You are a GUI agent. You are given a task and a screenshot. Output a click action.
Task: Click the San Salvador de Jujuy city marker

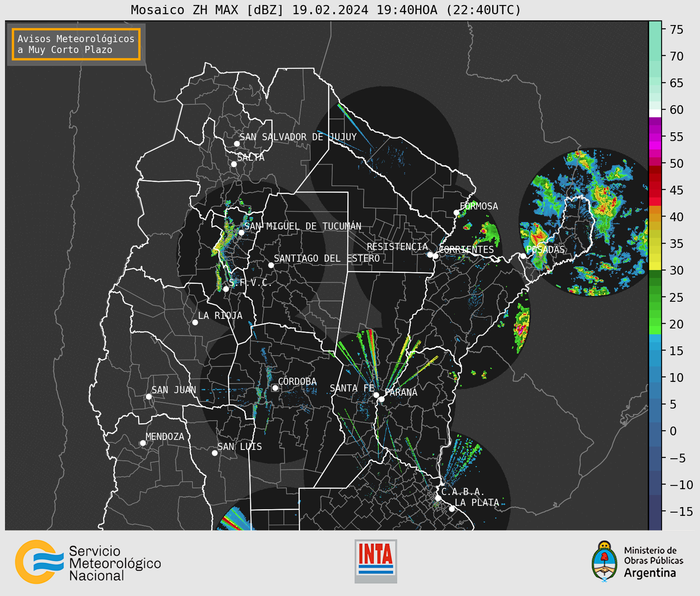[x=237, y=144]
